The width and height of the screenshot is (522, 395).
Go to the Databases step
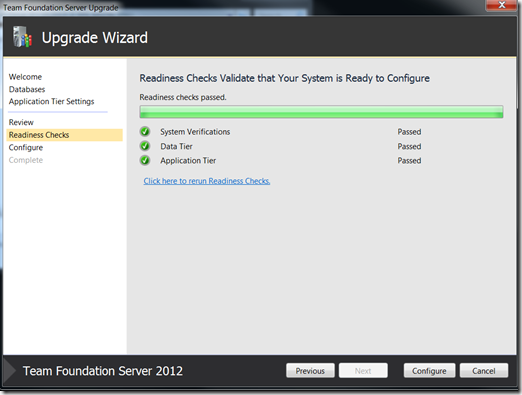pos(27,89)
